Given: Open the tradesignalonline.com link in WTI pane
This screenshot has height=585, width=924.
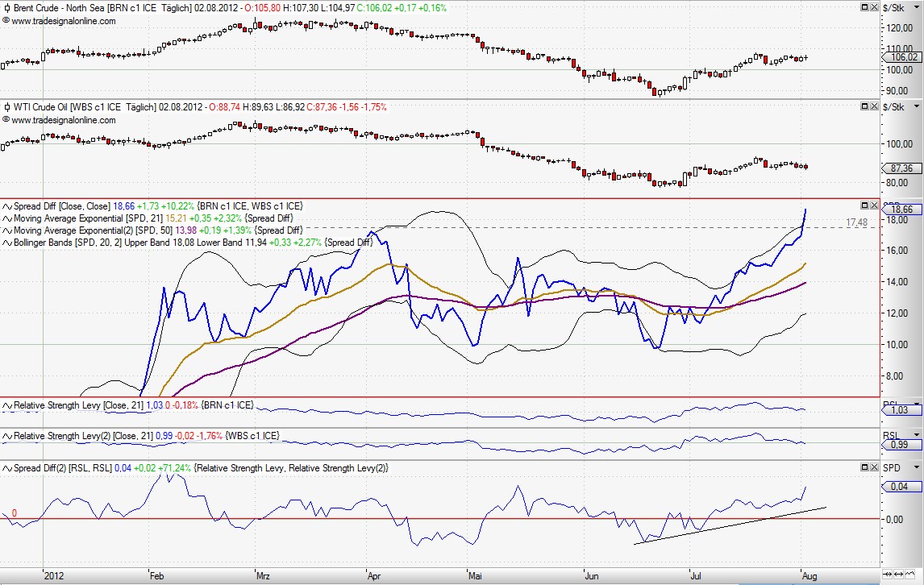Looking at the screenshot, I should click(x=64, y=120).
